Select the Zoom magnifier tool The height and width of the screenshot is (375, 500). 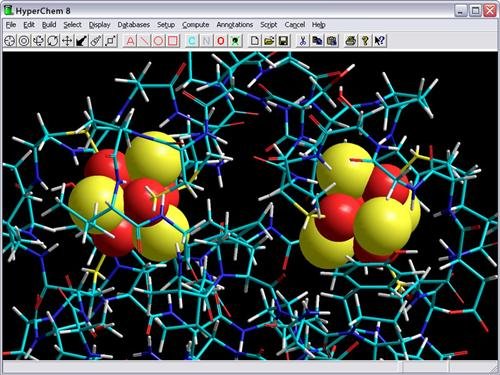click(x=96, y=41)
